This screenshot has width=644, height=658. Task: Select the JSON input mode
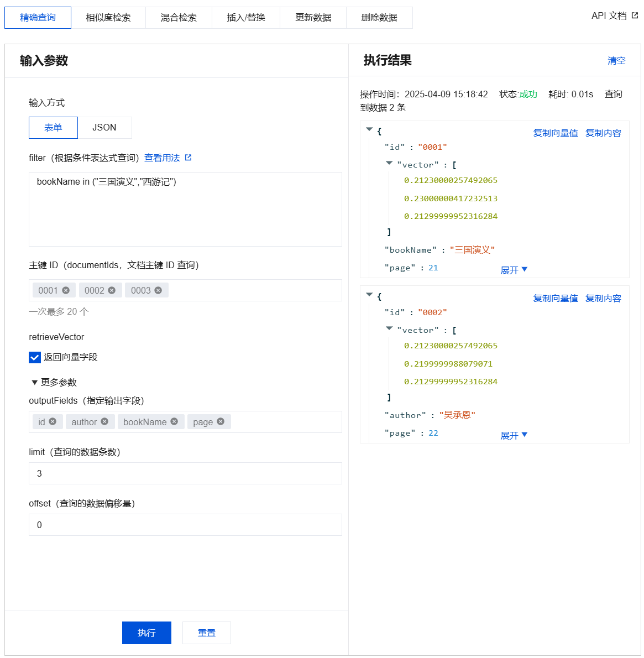coord(104,128)
